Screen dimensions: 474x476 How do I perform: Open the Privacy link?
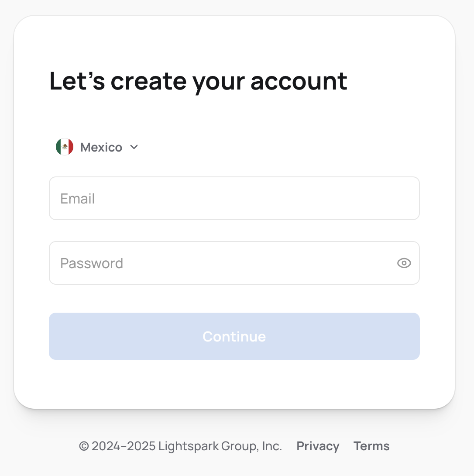pyautogui.click(x=318, y=446)
